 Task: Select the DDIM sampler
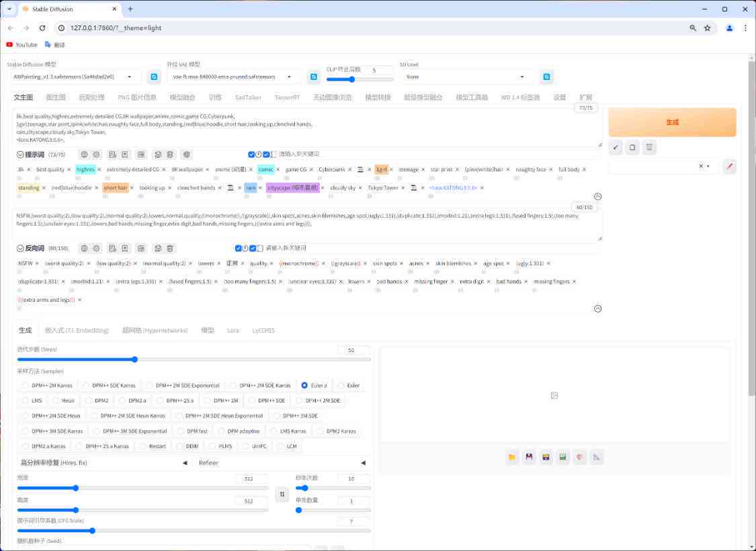tap(187, 446)
